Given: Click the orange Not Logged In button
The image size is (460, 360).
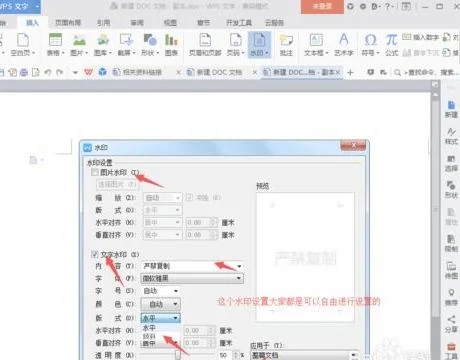Looking at the screenshot, I should (x=322, y=7).
